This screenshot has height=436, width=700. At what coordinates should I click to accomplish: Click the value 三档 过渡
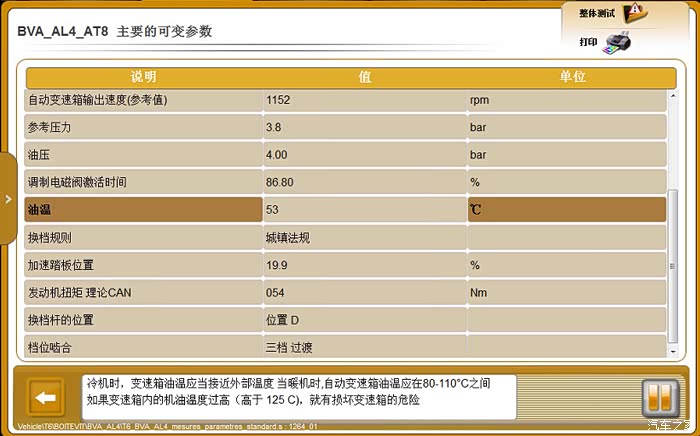tap(289, 348)
